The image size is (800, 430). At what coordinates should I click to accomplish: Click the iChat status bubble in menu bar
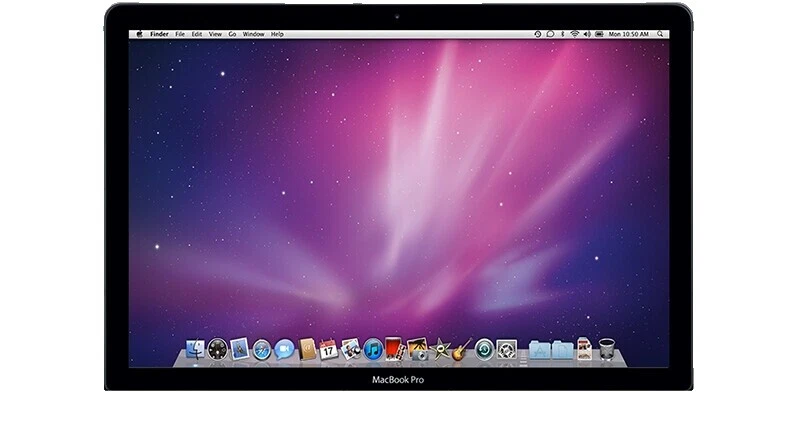click(x=550, y=34)
